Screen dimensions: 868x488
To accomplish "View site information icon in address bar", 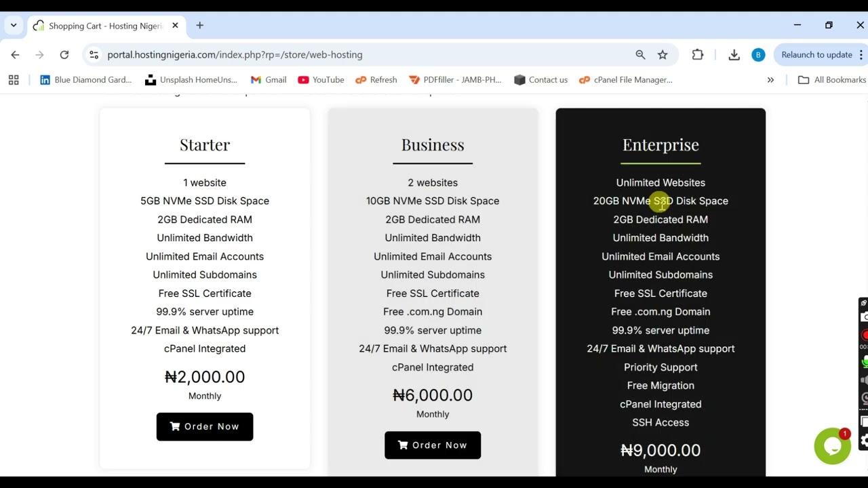I will pos(94,55).
